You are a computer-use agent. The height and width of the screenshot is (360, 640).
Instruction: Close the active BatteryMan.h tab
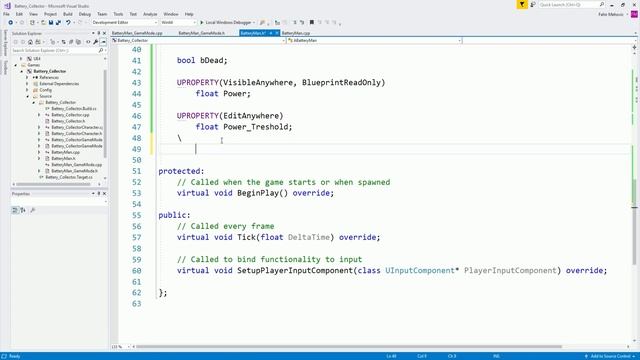[x=277, y=33]
